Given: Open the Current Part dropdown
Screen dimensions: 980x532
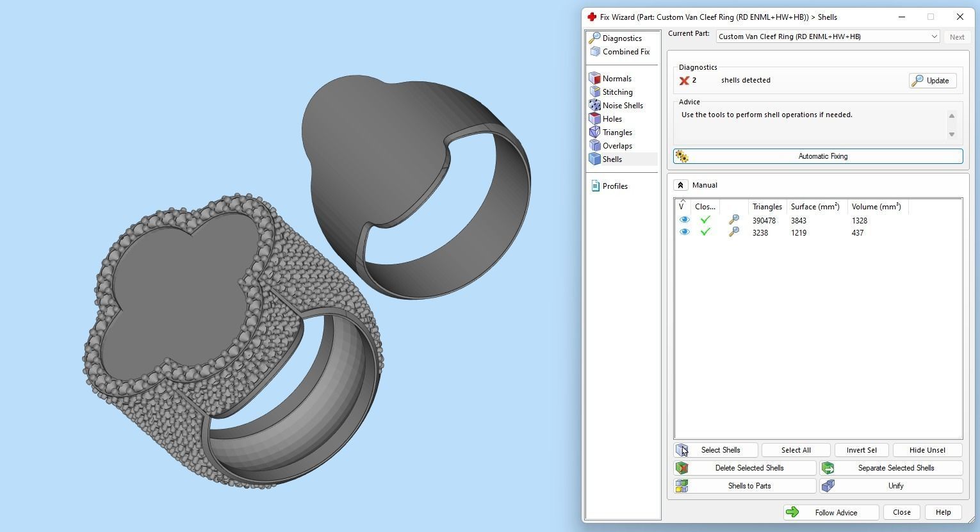Looking at the screenshot, I should pos(828,36).
